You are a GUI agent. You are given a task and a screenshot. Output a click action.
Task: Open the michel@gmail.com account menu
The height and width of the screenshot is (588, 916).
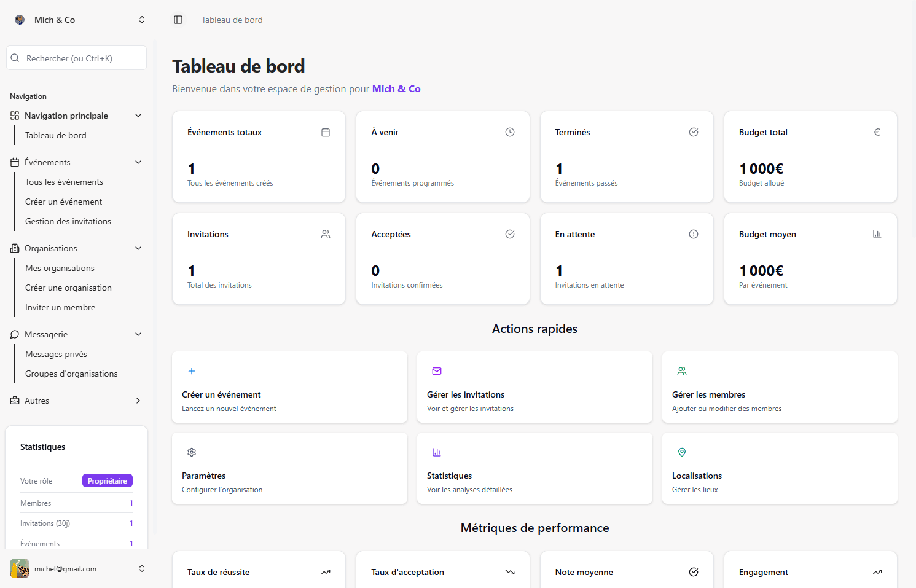pos(79,568)
